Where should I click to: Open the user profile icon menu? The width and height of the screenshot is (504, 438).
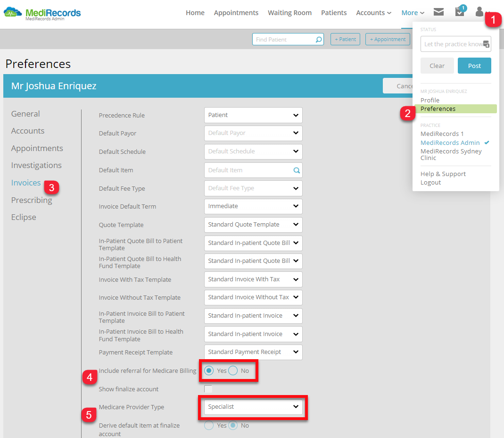point(479,12)
